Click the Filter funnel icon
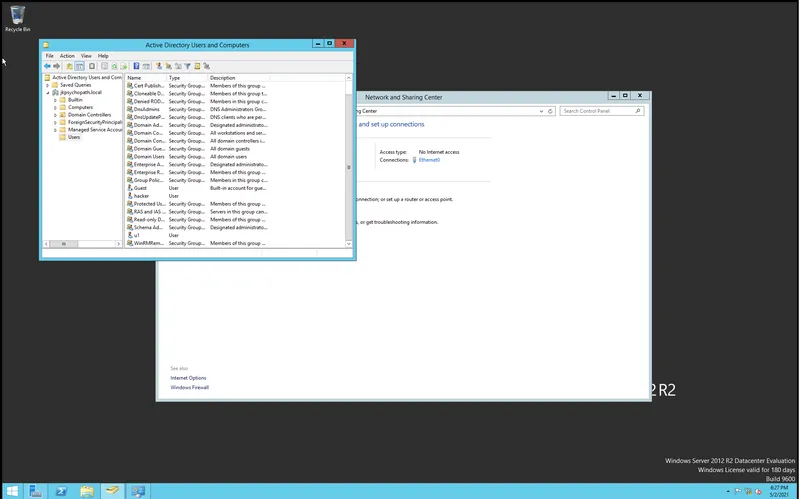 [187, 66]
